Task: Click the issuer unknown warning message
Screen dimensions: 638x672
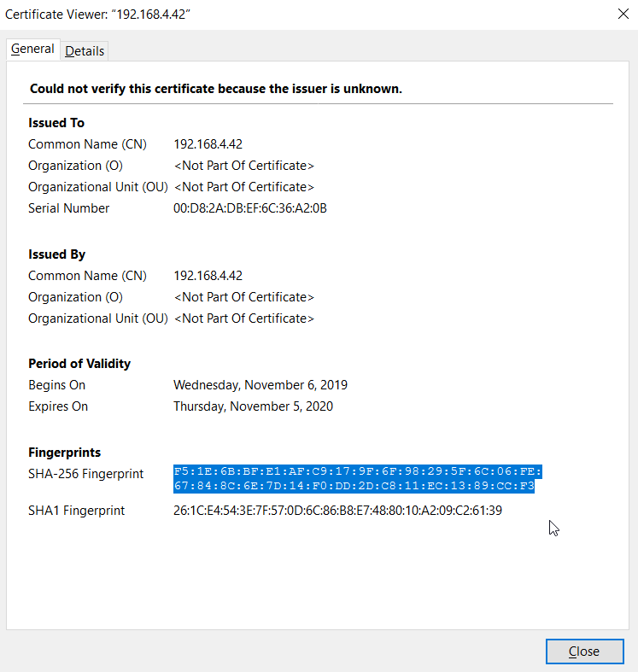Action: [216, 89]
